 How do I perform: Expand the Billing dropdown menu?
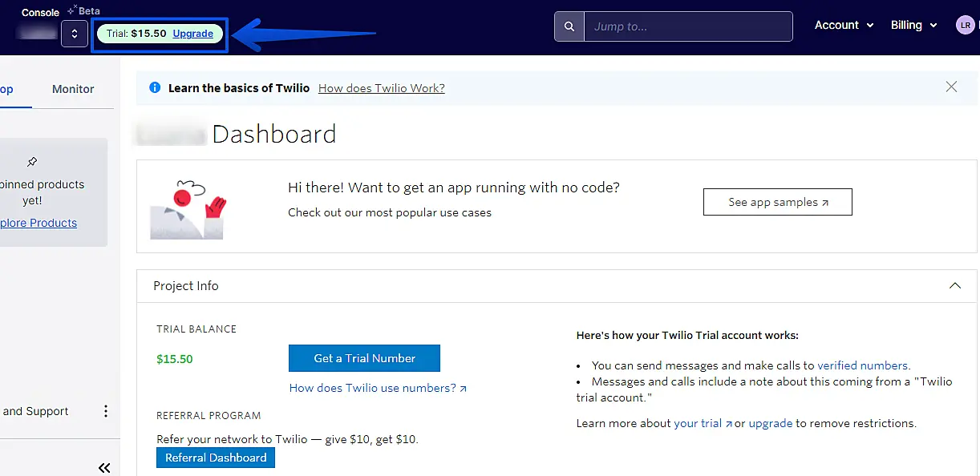(913, 26)
